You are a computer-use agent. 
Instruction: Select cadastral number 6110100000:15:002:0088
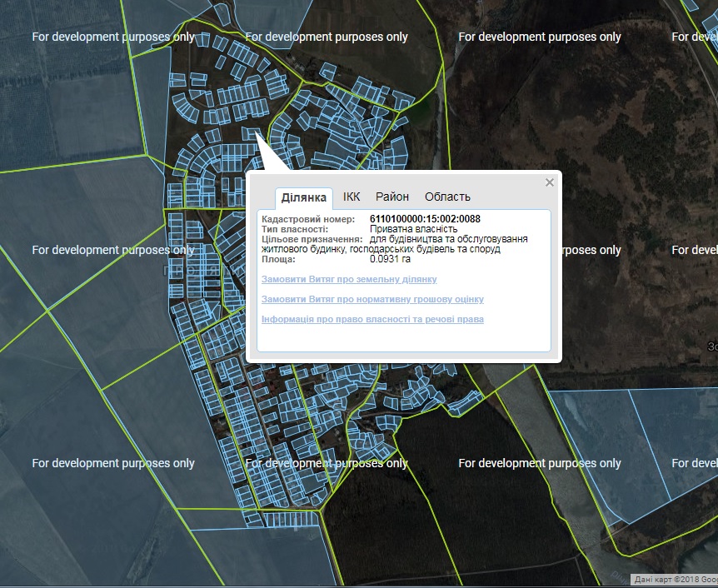pos(425,219)
